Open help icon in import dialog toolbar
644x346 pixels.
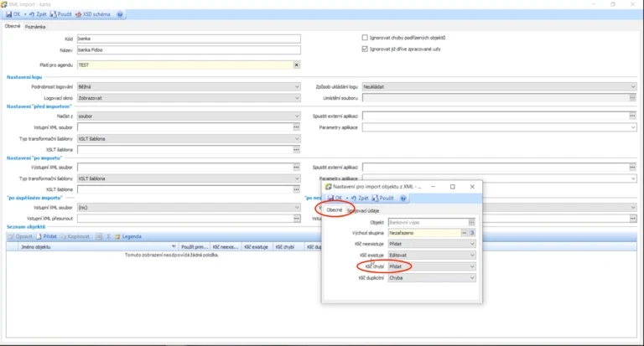403,199
